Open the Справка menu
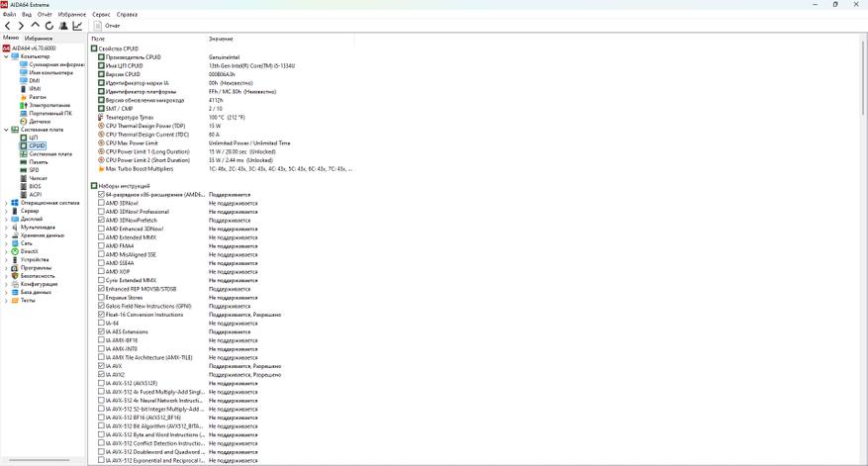 tap(128, 15)
